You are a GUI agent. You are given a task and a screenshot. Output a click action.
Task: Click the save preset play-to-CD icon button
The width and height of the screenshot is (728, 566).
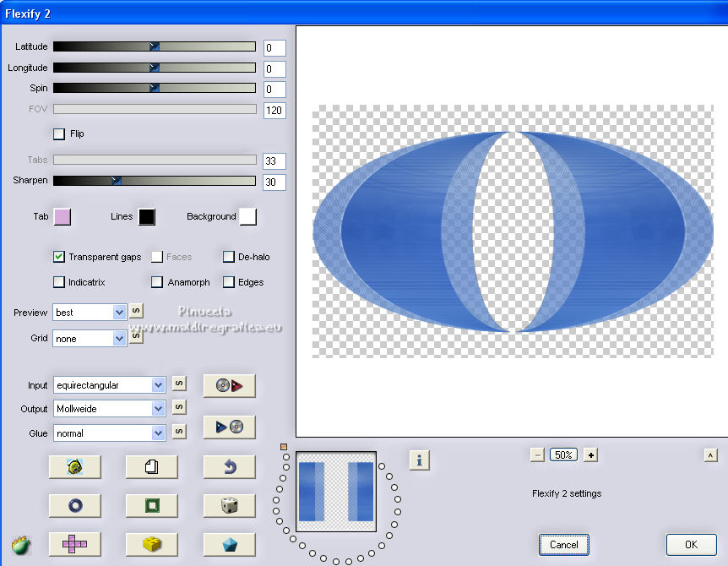230,427
